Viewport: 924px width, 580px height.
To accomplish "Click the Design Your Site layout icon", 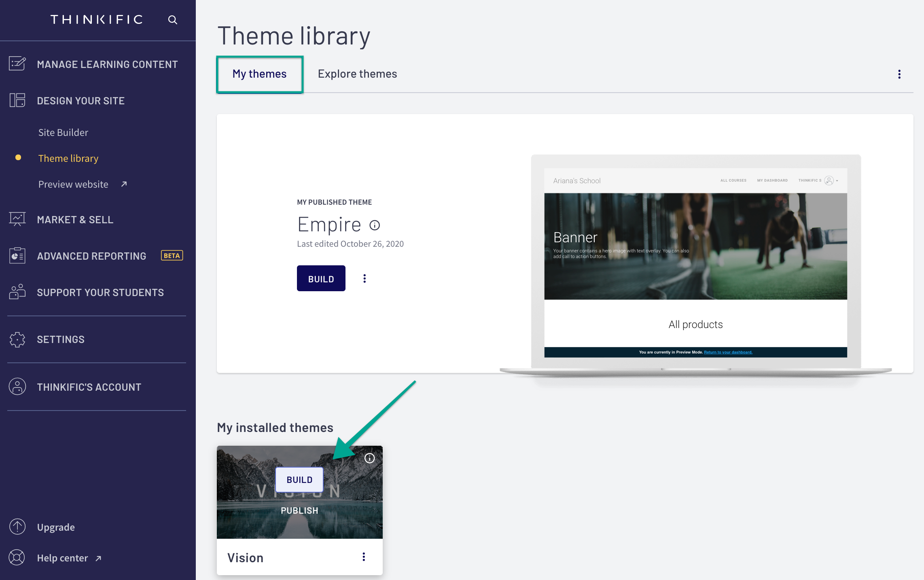I will click(17, 100).
